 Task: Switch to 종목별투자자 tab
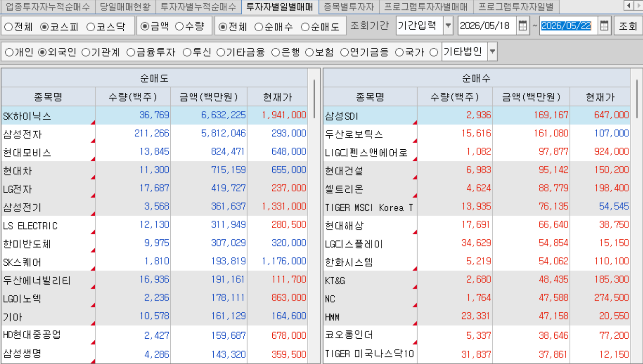349,7
